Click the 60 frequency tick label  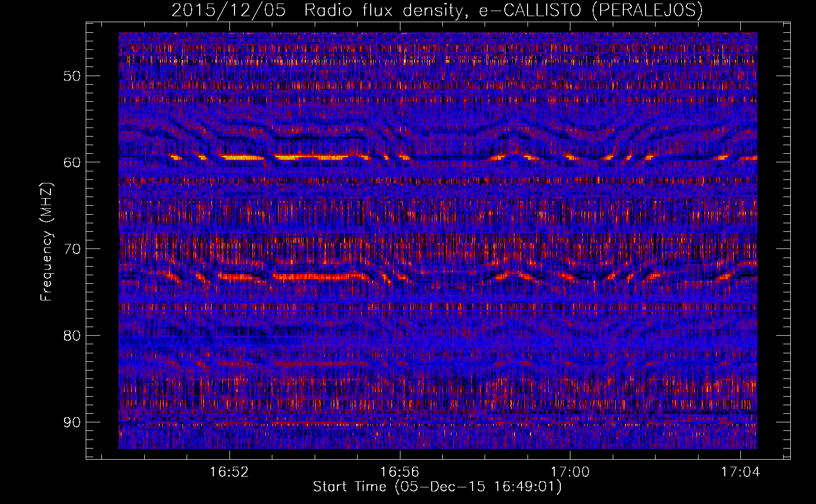click(72, 163)
